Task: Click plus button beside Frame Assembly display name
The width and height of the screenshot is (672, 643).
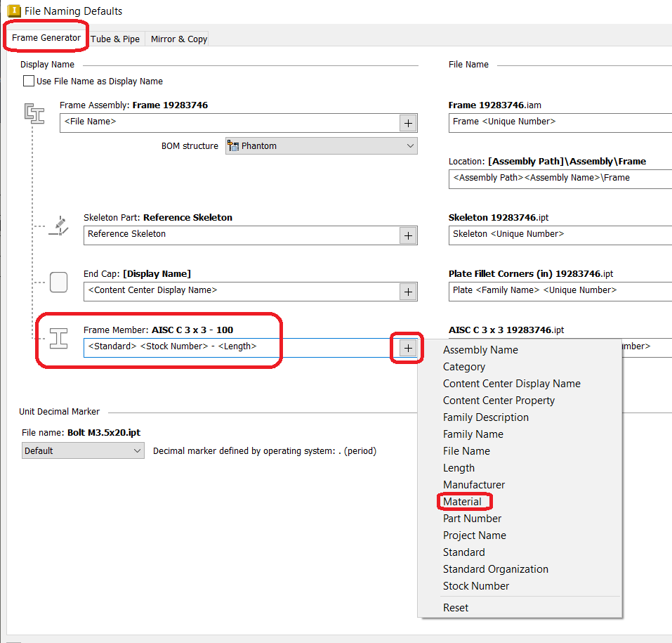Action: coord(408,124)
